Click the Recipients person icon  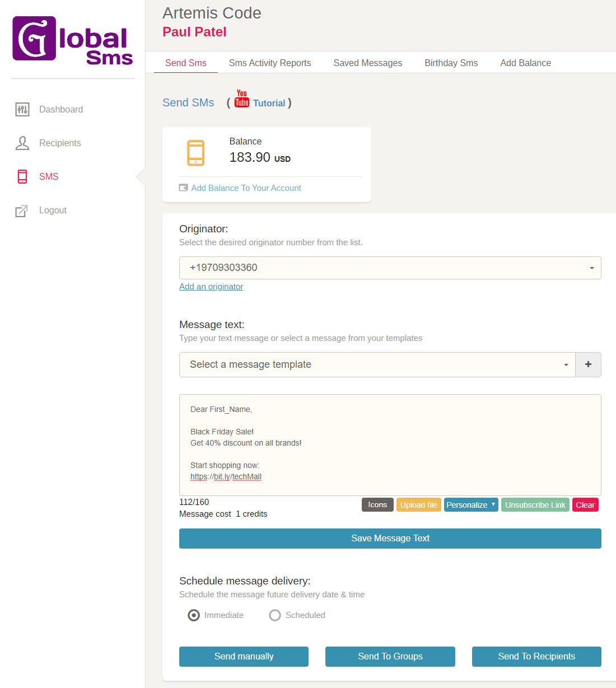(x=22, y=143)
